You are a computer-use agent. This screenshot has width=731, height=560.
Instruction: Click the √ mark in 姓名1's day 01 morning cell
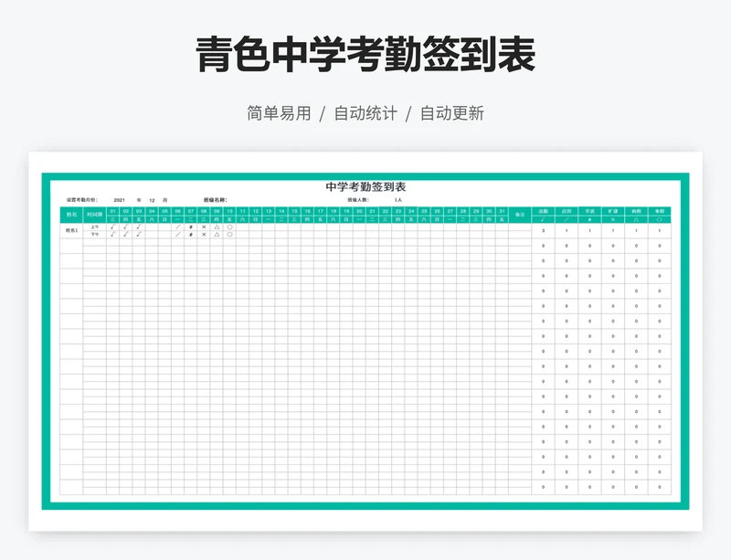[111, 226]
